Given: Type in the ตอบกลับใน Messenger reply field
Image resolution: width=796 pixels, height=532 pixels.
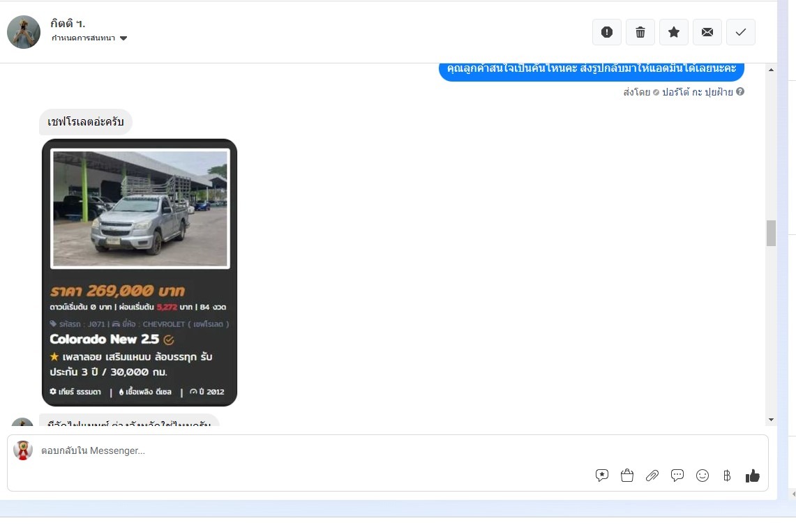Looking at the screenshot, I should point(314,451).
